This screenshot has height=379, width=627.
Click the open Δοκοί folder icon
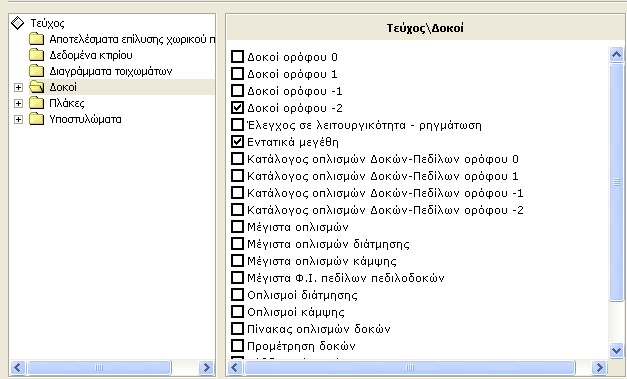(36, 87)
